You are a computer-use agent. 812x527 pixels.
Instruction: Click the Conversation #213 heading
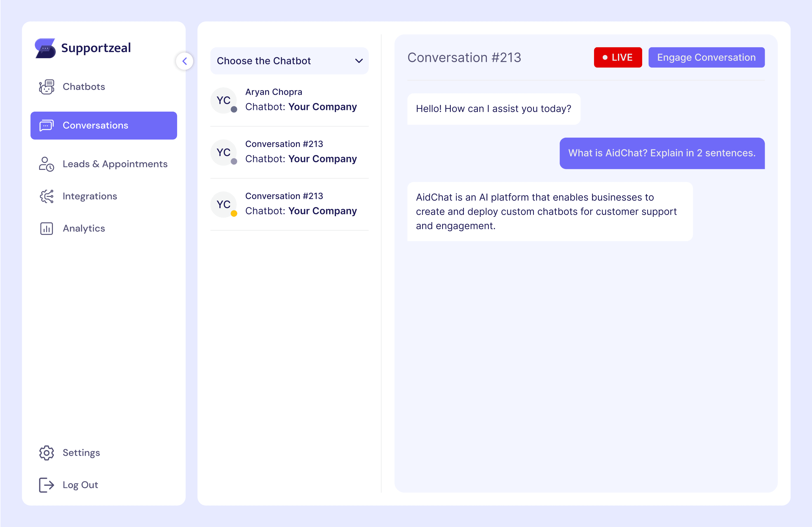[x=464, y=57]
